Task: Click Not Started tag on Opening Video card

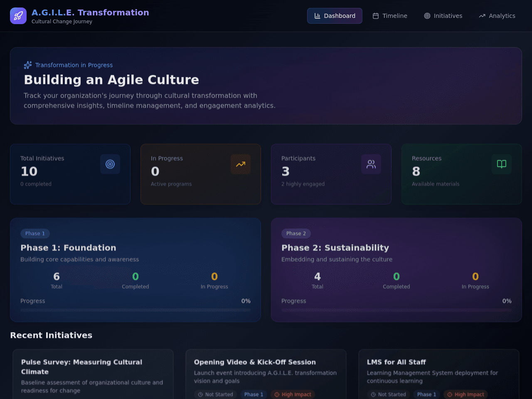Action: point(215,394)
